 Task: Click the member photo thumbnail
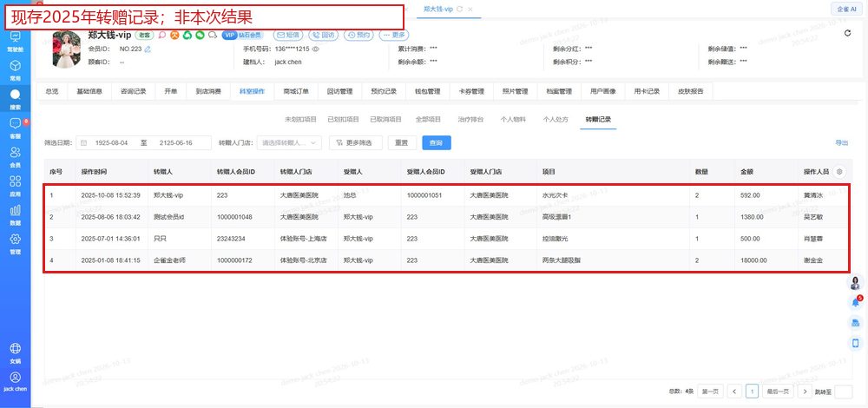[x=67, y=49]
